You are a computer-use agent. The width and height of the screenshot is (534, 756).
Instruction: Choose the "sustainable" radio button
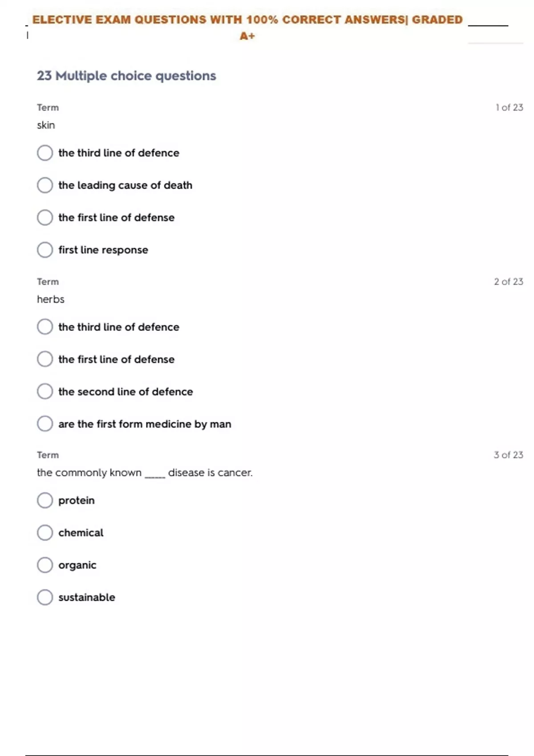coord(45,597)
